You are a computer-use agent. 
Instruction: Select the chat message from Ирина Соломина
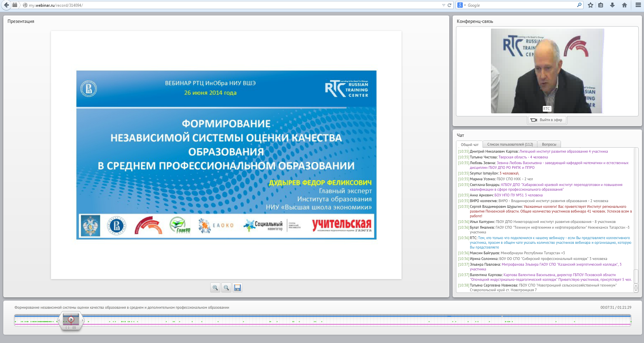533,259
